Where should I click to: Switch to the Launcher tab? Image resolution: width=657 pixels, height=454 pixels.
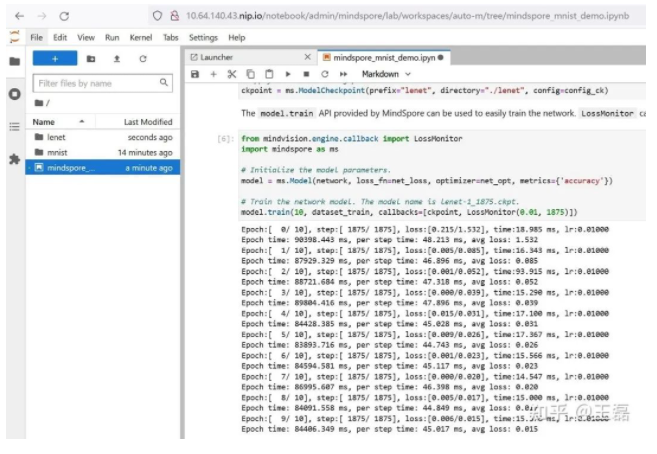[217, 57]
